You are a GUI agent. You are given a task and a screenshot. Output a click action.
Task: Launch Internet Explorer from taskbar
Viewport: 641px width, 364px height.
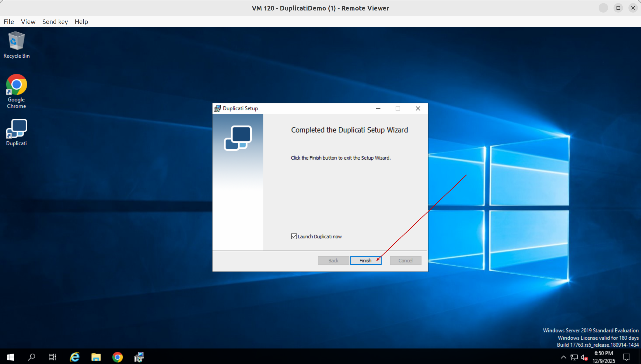[x=75, y=357]
